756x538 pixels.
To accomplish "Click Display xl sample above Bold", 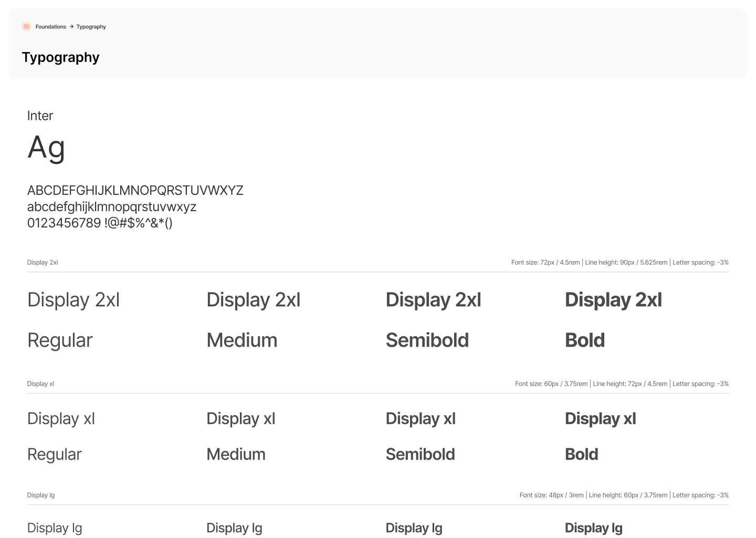I will pos(600,419).
